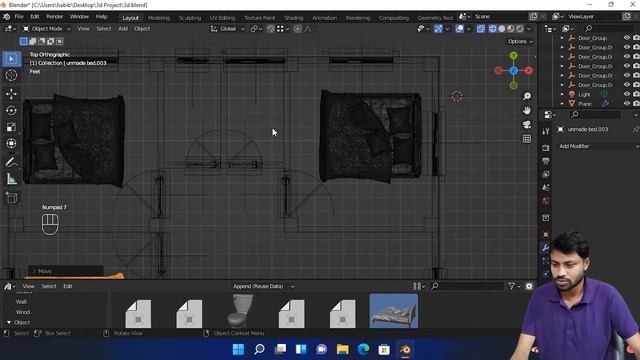Open Microsoft Edge from the taskbar
This screenshot has width=640, height=360.
[x=363, y=349]
